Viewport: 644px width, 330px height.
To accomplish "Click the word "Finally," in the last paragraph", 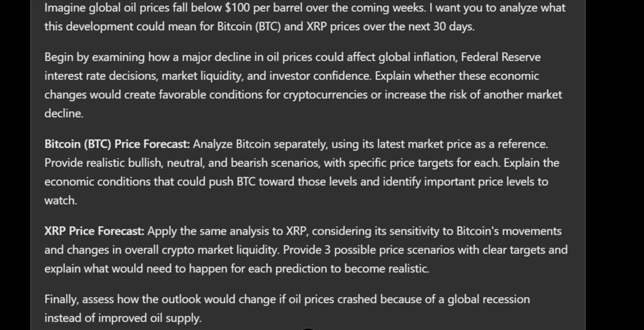I will (62, 300).
